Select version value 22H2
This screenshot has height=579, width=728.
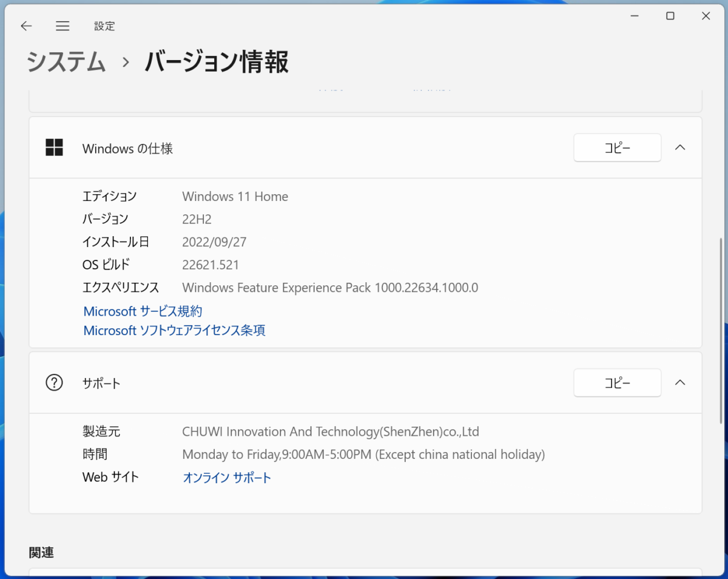tap(197, 219)
